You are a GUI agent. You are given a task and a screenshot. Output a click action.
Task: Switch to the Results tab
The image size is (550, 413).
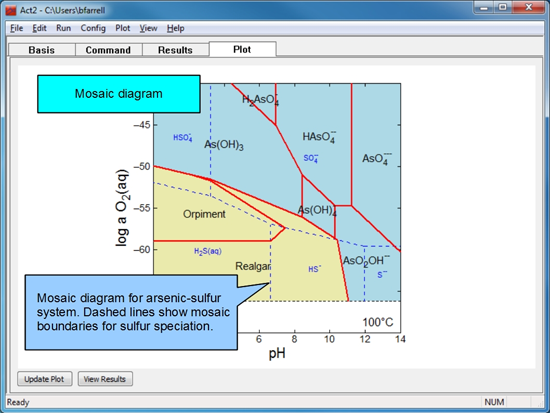pos(175,50)
